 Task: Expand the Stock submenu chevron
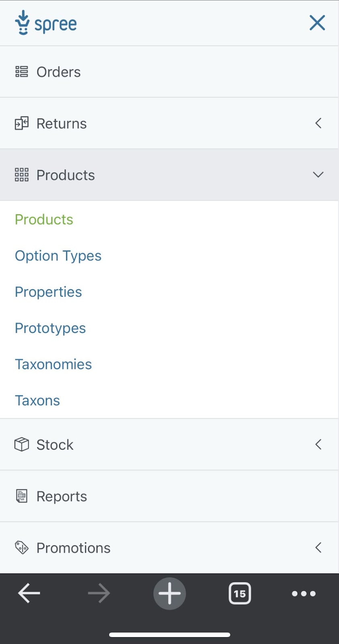tap(318, 444)
